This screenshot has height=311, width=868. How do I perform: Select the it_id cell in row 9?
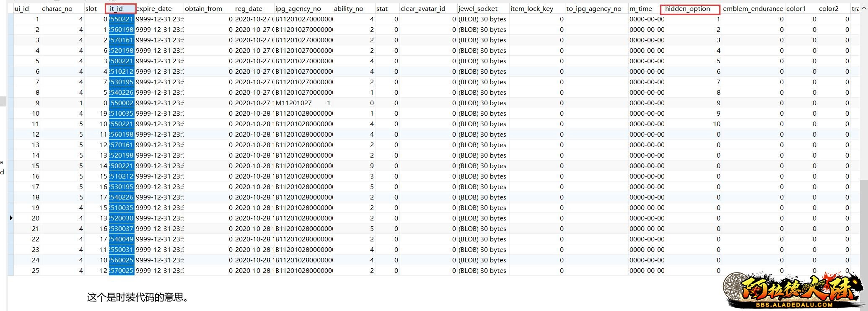point(122,103)
